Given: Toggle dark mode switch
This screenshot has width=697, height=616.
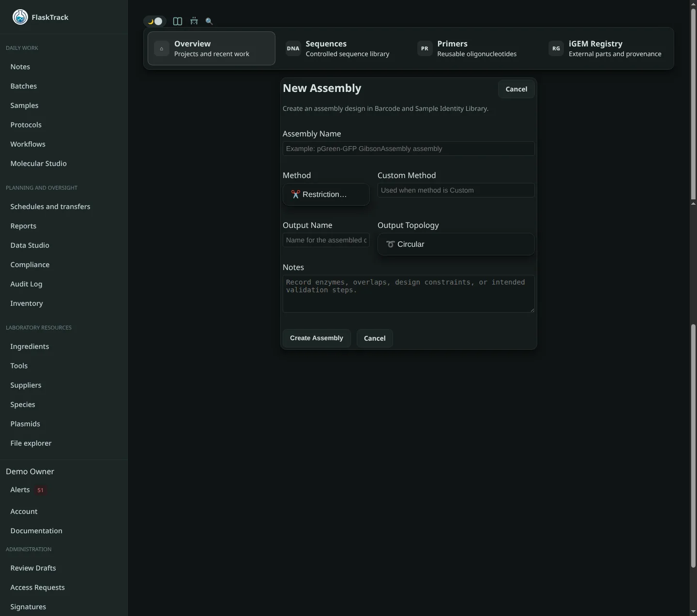Looking at the screenshot, I should (x=155, y=21).
